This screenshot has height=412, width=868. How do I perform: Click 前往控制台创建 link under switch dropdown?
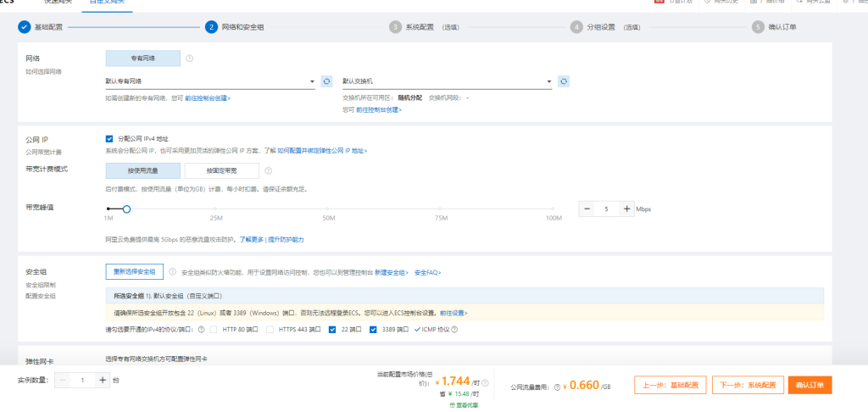(379, 109)
